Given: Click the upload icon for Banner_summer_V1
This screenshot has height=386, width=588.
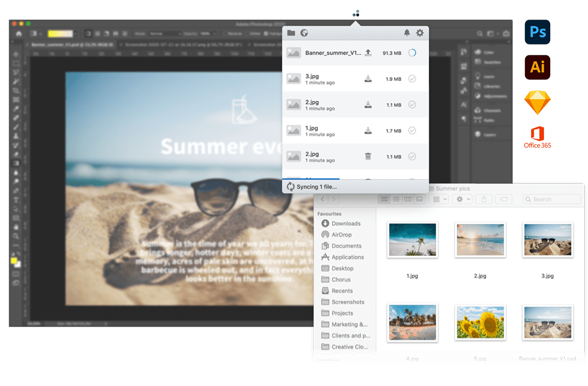Looking at the screenshot, I should [368, 52].
